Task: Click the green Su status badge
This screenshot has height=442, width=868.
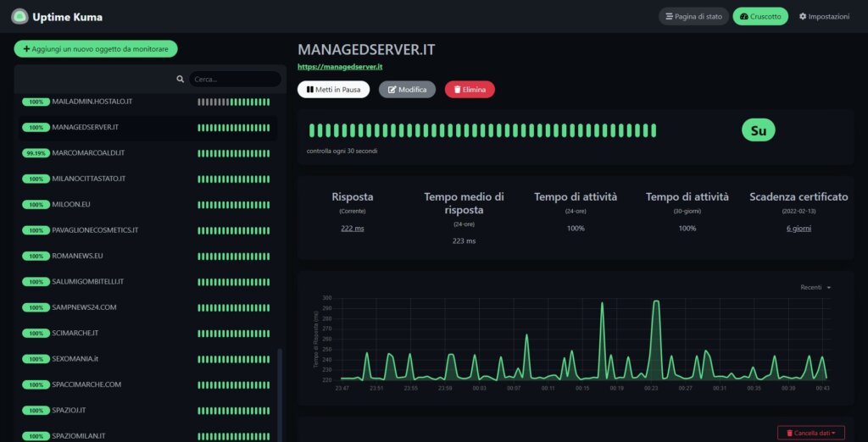Action: click(x=759, y=130)
